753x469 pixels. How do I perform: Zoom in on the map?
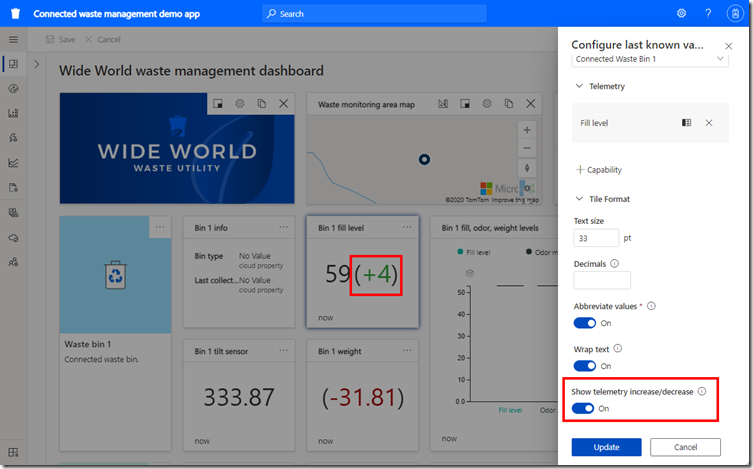click(x=527, y=130)
